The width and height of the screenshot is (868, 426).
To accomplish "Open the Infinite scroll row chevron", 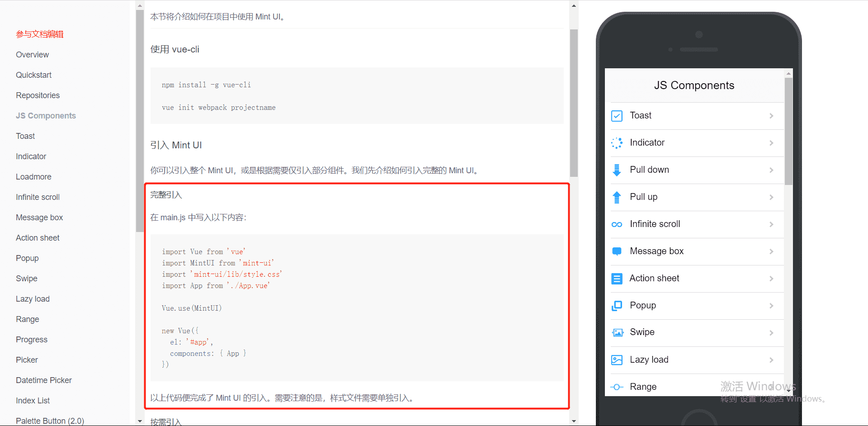I will pyautogui.click(x=771, y=224).
